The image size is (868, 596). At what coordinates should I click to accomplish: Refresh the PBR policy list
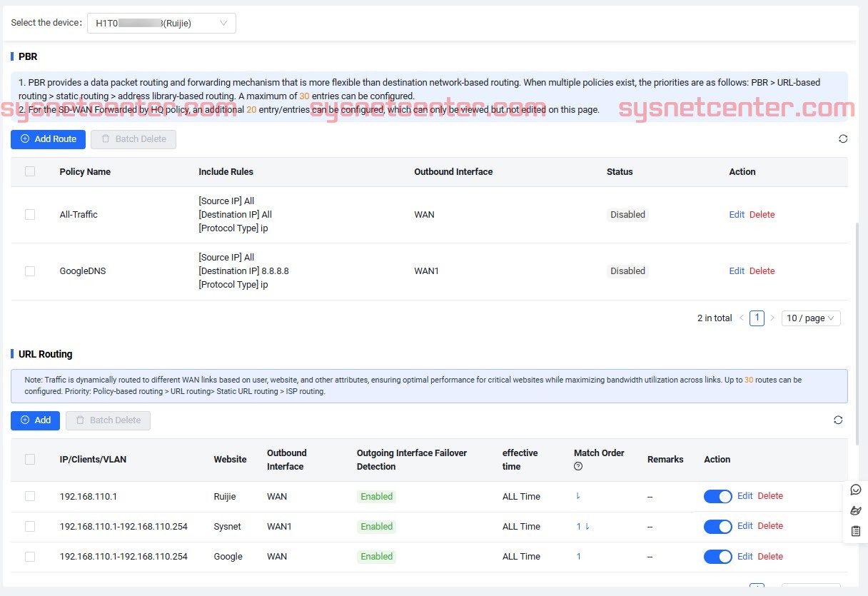click(843, 139)
